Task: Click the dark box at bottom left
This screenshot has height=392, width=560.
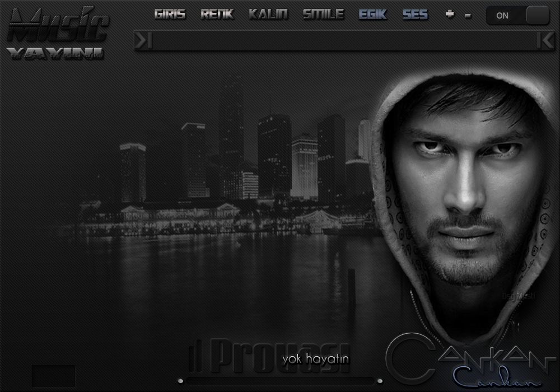Action: tap(53, 376)
